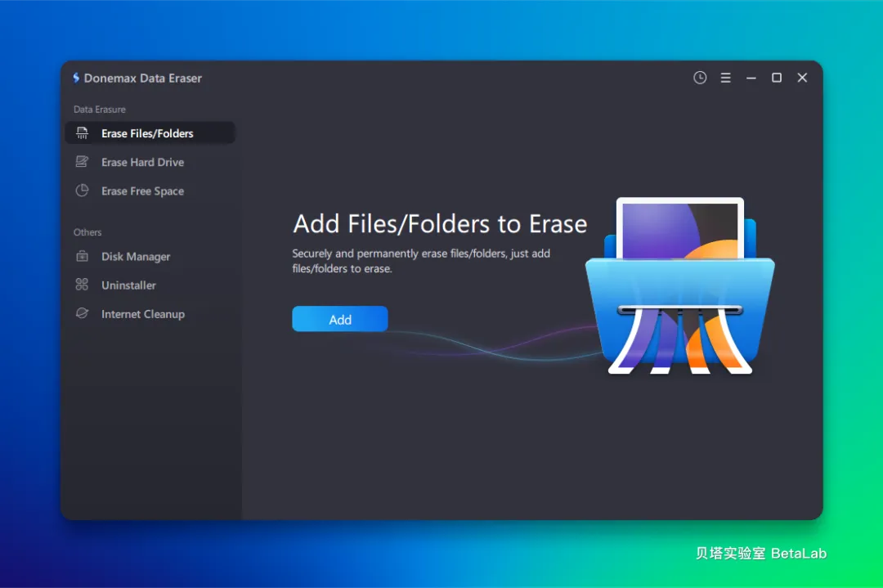883x588 pixels.
Task: Choose Uninstaller in the Others list
Action: (150, 285)
